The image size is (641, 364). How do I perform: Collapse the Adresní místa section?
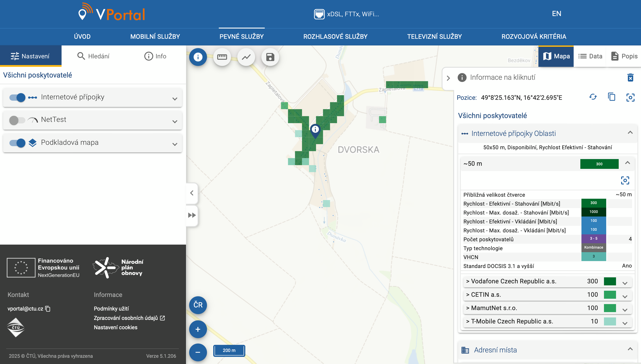coord(630,349)
